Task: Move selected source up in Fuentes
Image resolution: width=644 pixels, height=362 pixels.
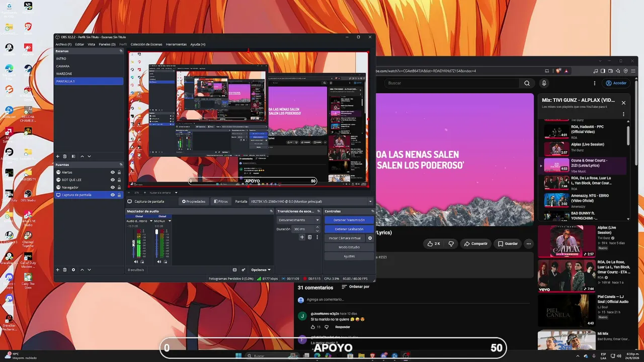Action: (82, 270)
